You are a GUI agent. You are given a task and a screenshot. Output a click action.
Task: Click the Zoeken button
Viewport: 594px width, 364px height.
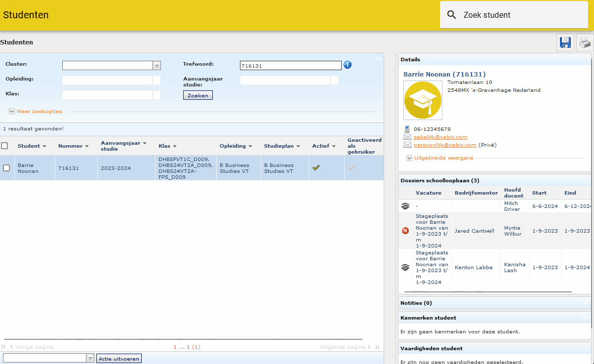(x=198, y=95)
